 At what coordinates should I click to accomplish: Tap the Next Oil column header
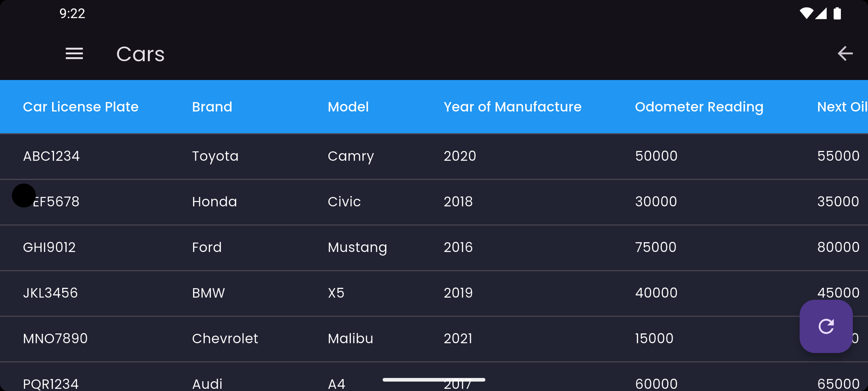click(x=842, y=107)
